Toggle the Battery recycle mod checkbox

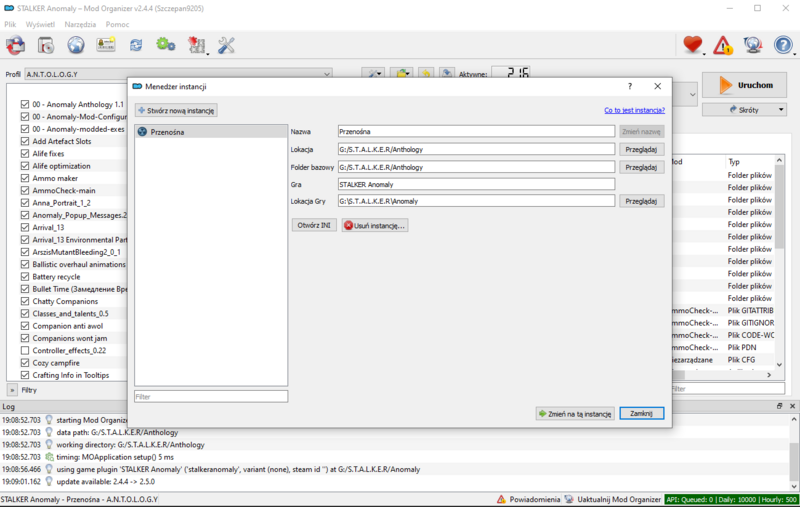coord(25,276)
